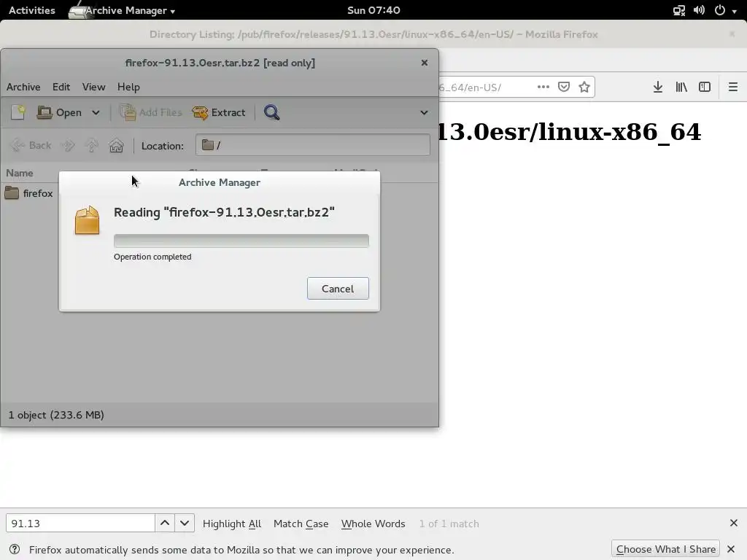Extract the archive contents
Viewport: 747px width, 560px height.
pyautogui.click(x=219, y=112)
